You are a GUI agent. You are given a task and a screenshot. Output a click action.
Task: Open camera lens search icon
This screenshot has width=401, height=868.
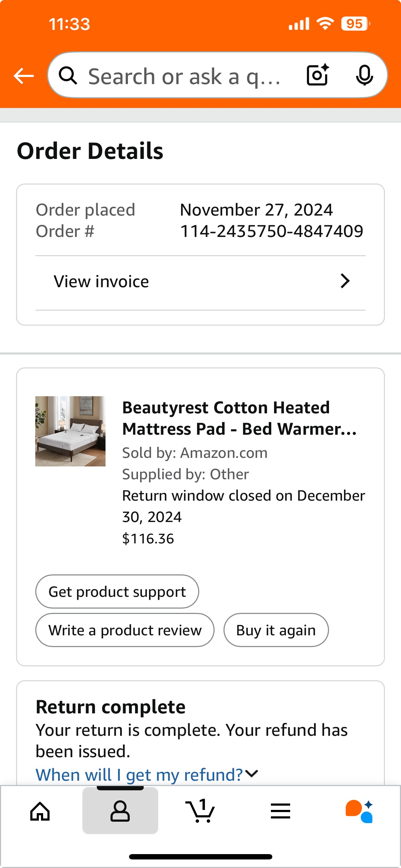[318, 75]
